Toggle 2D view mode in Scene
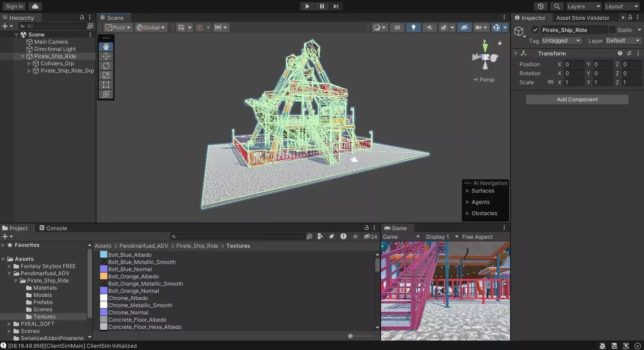 pos(397,27)
